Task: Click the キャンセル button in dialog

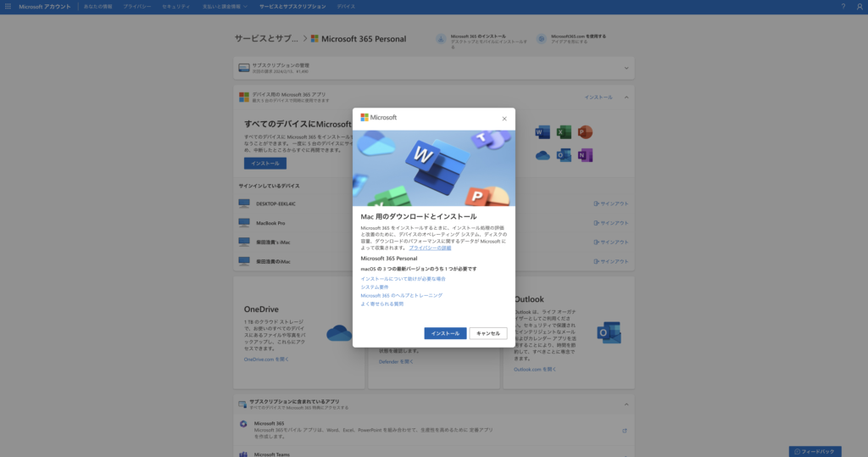Action: (x=488, y=333)
